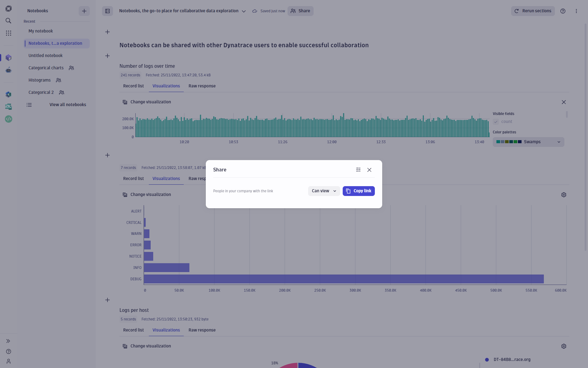Click the overflow menu three-dot icon
Viewport: 588px width, 368px height.
tap(577, 11)
